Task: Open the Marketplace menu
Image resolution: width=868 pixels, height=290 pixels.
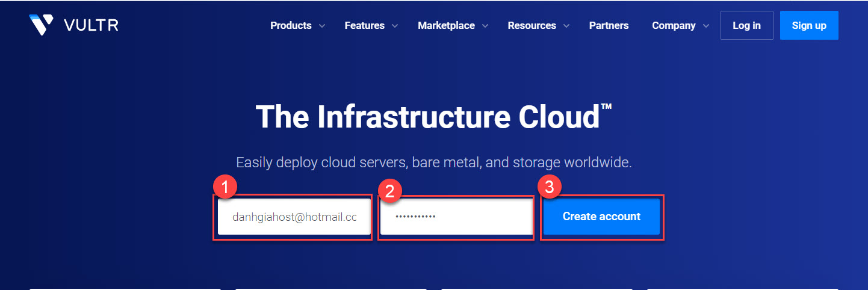Action: click(446, 25)
